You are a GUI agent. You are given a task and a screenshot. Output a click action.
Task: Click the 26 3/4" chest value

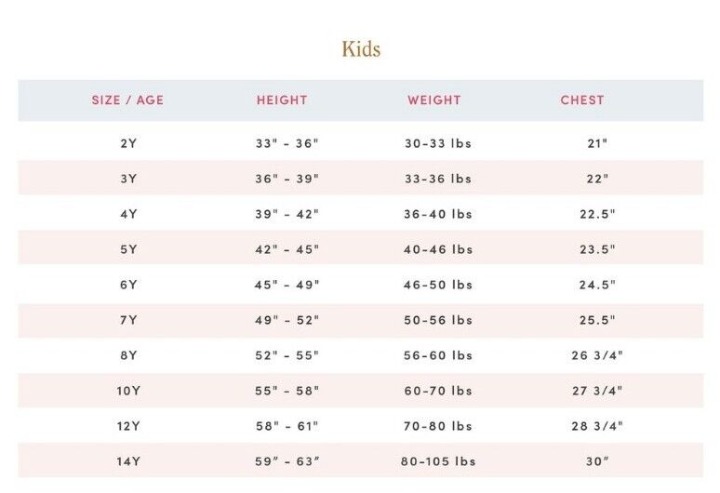coord(597,355)
